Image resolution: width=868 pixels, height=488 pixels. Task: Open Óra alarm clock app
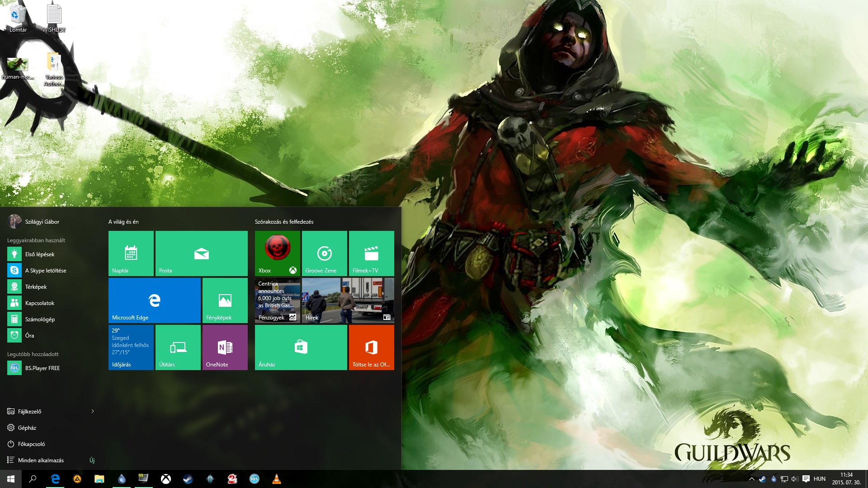coord(50,336)
